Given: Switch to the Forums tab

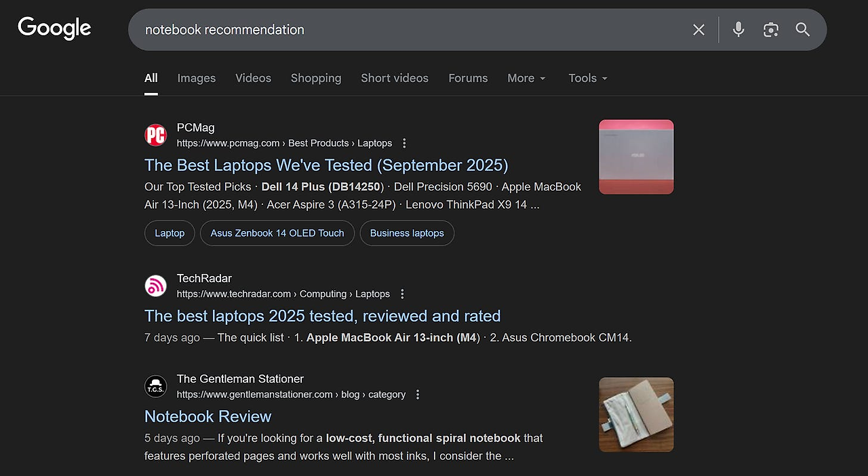Looking at the screenshot, I should (x=468, y=78).
